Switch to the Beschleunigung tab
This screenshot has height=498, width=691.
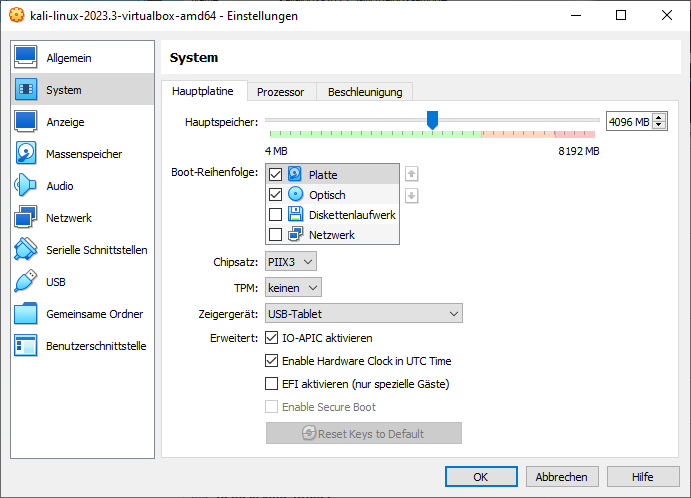point(365,92)
